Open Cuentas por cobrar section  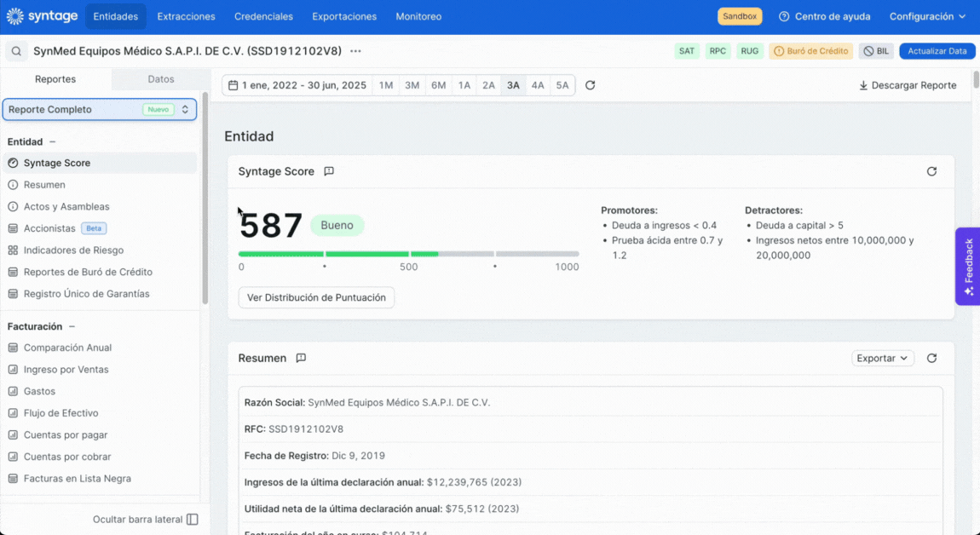coord(100,457)
